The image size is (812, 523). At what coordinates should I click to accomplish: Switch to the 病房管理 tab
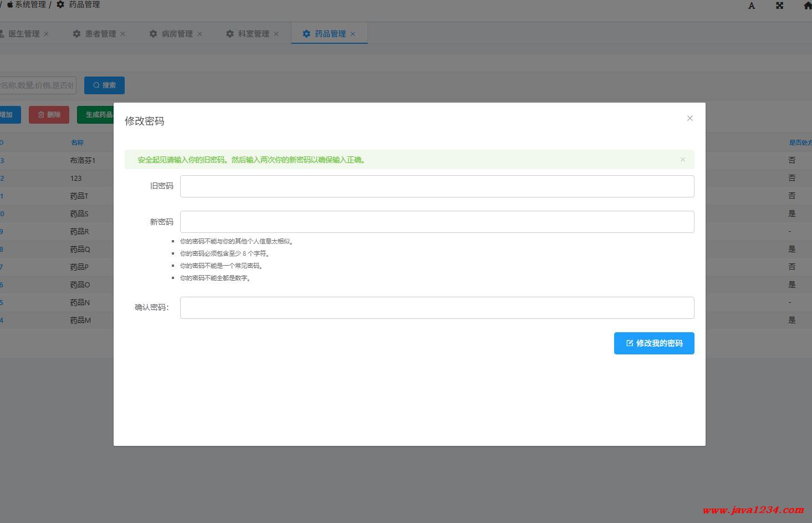click(176, 34)
